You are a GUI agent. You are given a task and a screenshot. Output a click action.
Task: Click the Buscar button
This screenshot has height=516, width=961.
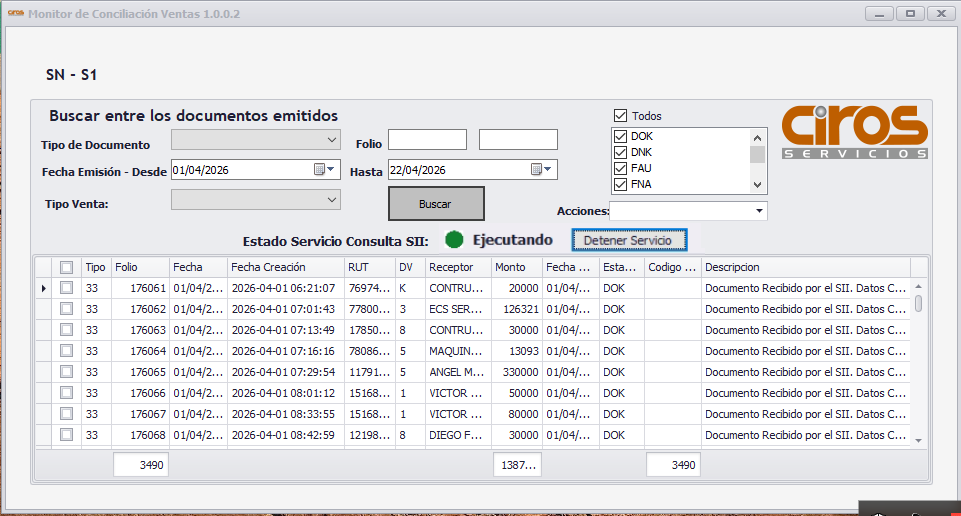(x=436, y=204)
